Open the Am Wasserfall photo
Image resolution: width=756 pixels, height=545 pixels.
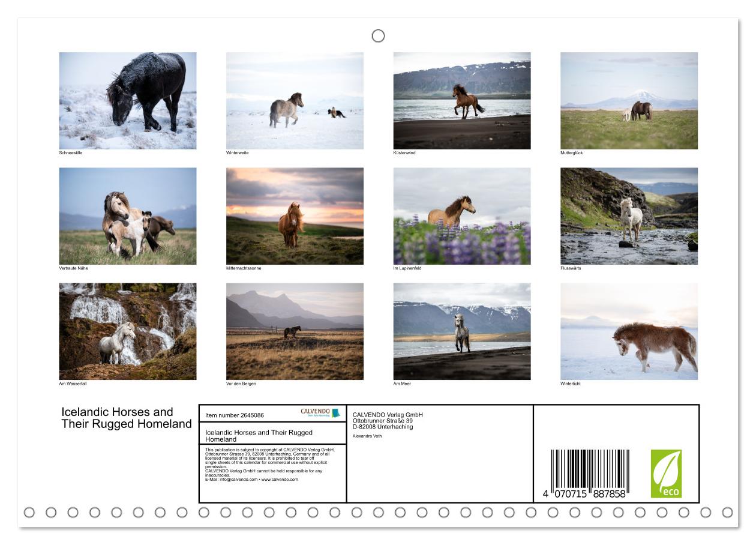point(128,331)
